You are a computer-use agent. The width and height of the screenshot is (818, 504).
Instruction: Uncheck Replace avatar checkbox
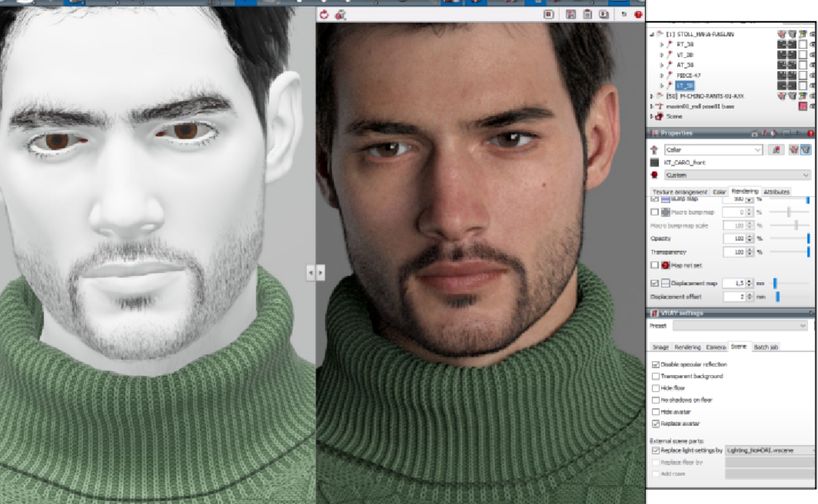coord(656,424)
